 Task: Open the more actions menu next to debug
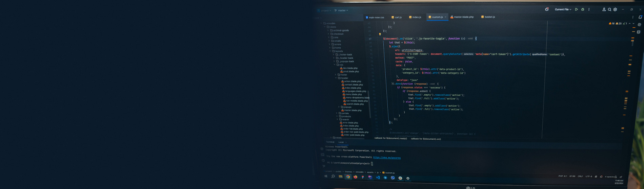pyautogui.click(x=589, y=9)
